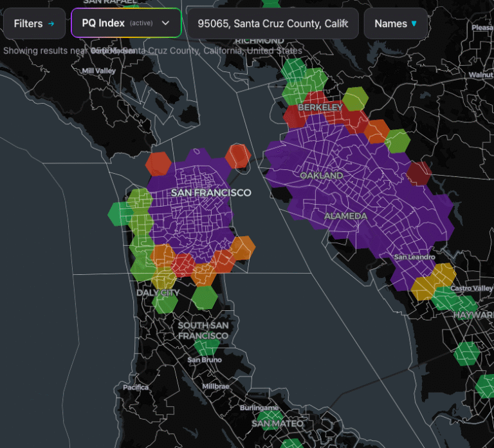Select the Daly City map label

158,293
